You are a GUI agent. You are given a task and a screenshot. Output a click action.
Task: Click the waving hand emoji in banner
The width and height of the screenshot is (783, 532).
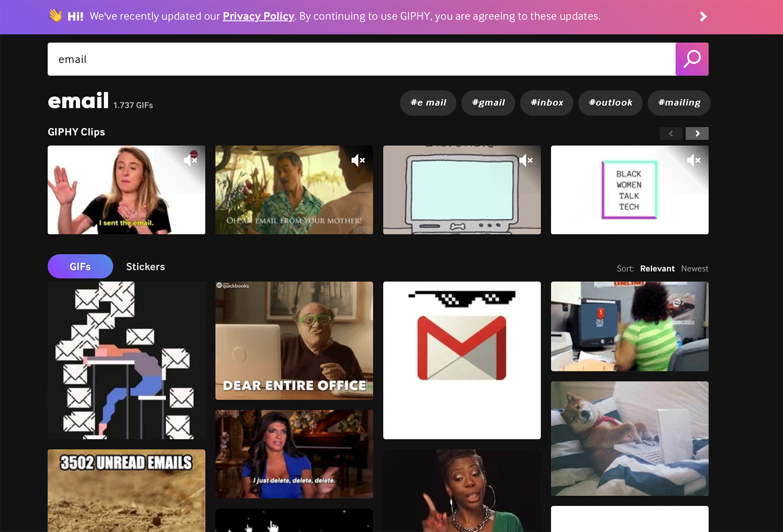click(56, 16)
